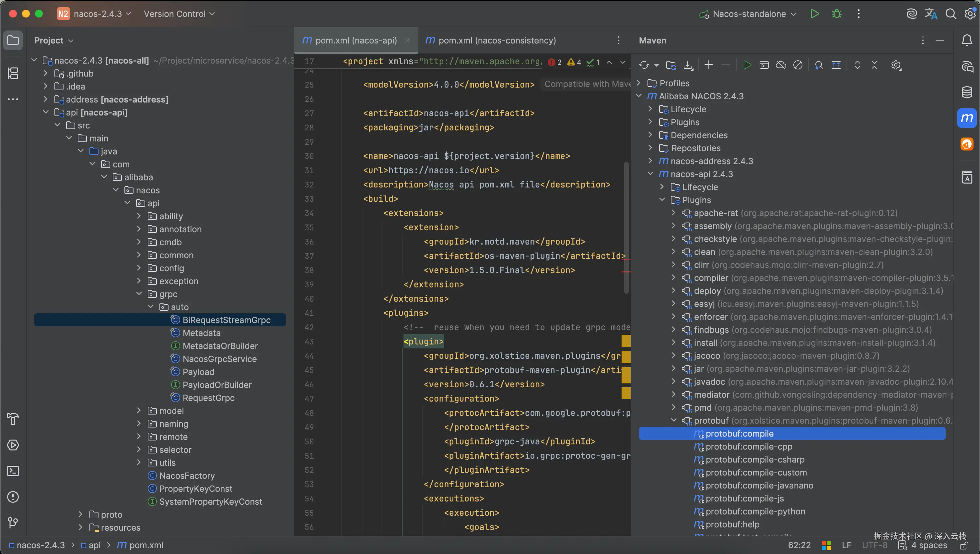Open the Git tool window icon
This screenshot has width=980, height=554.
coord(13,523)
